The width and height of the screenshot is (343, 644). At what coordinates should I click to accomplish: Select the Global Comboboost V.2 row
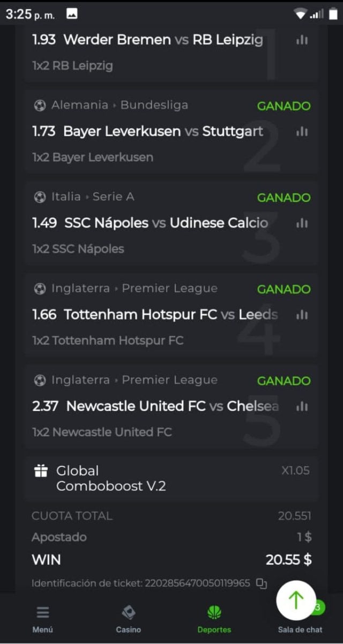click(x=170, y=479)
